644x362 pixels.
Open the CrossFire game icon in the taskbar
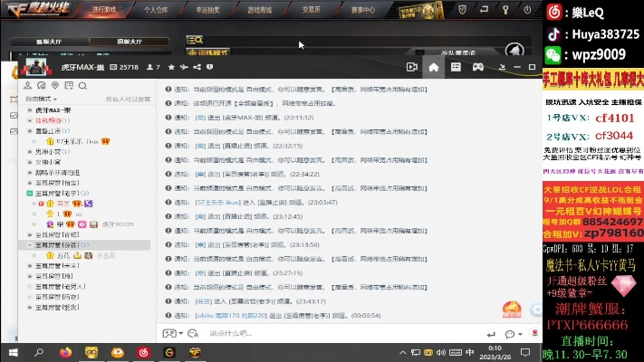pyautogui.click(x=195, y=353)
